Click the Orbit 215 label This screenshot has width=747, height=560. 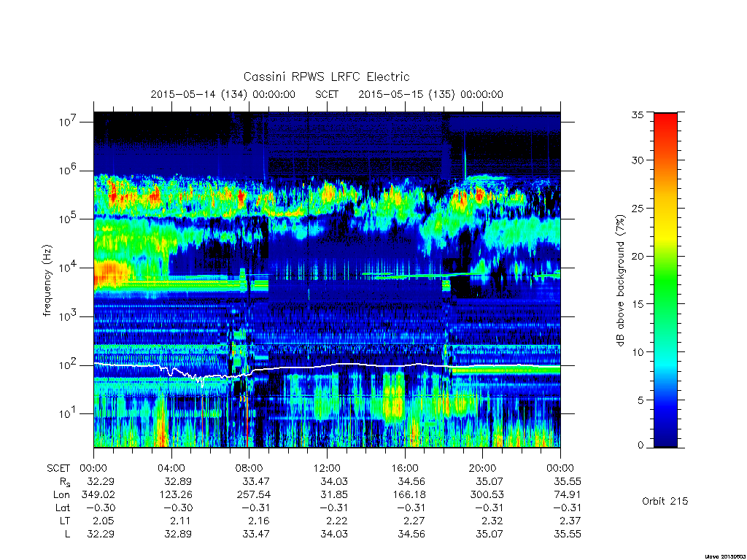coord(665,501)
